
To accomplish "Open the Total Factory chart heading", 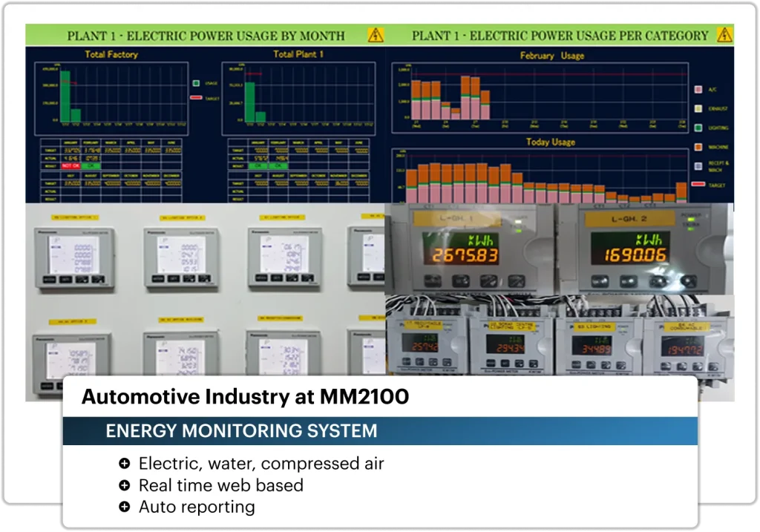I will 111,54.
